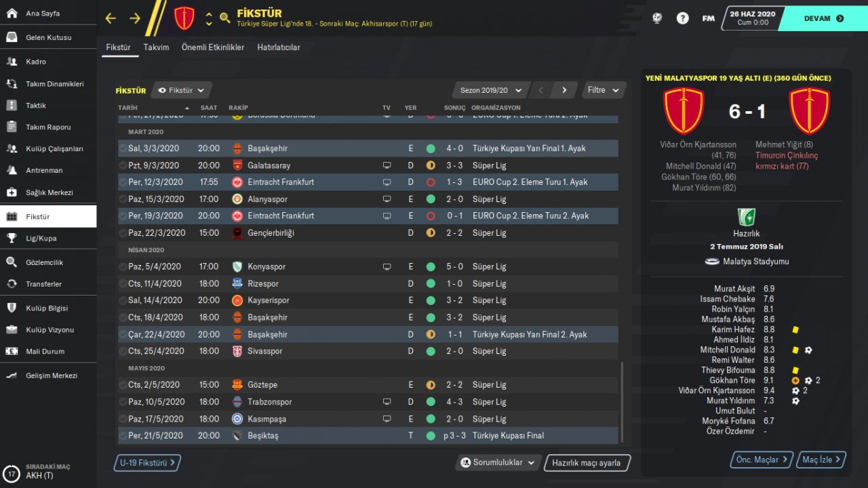Click the Yeni Malatyaspor club badge

pos(184,18)
